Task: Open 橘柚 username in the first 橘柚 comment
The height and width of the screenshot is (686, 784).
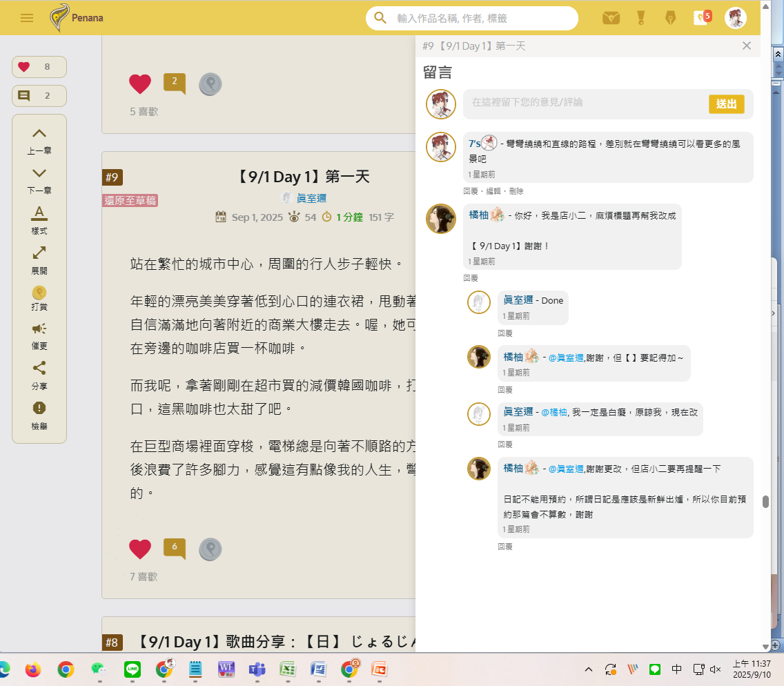Action: 478,215
